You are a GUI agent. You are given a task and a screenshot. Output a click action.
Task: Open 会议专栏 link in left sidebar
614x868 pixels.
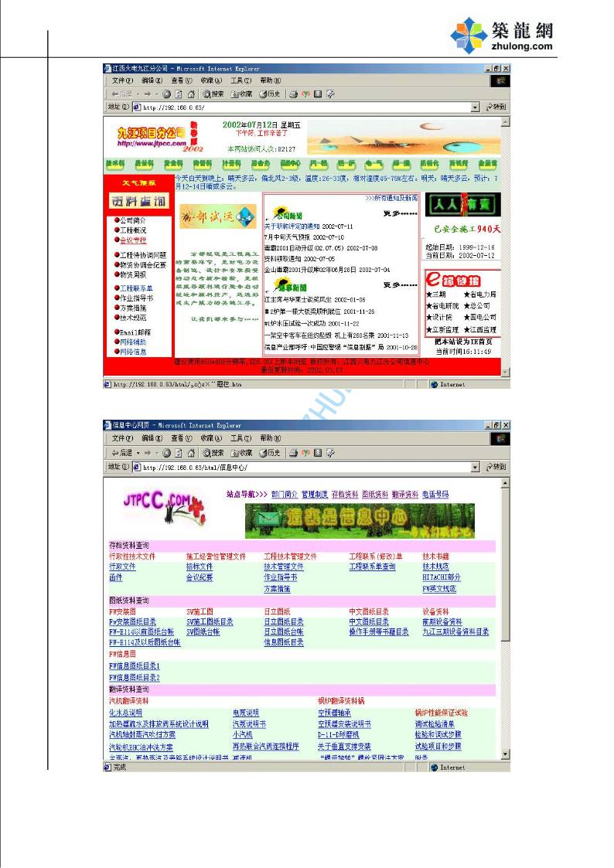tap(134, 240)
